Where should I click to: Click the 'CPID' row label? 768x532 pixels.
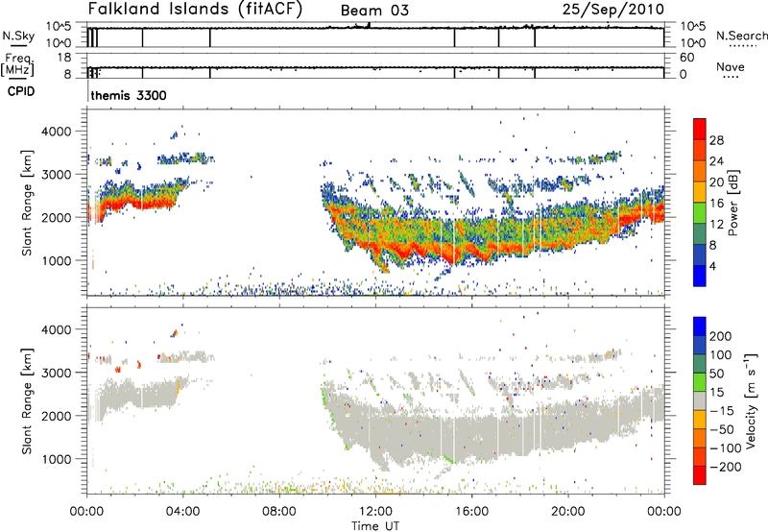(x=21, y=91)
